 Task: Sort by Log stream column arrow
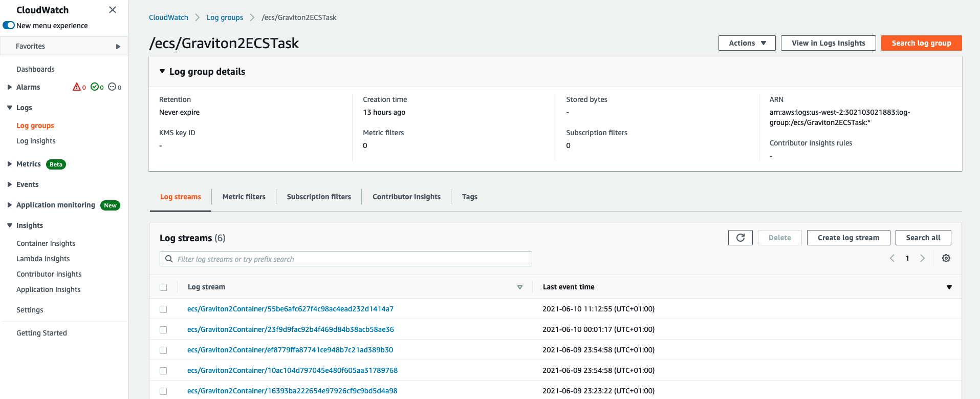coord(520,287)
